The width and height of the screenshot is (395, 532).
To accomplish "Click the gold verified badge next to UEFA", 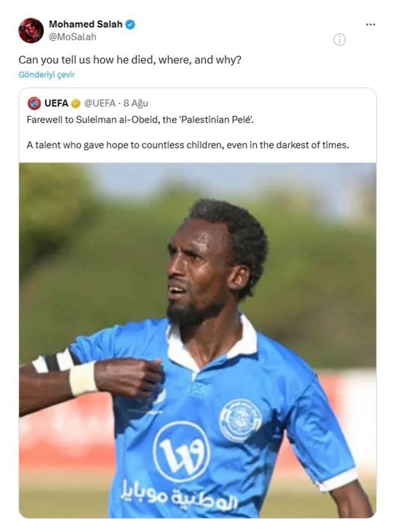I will pos(76,103).
